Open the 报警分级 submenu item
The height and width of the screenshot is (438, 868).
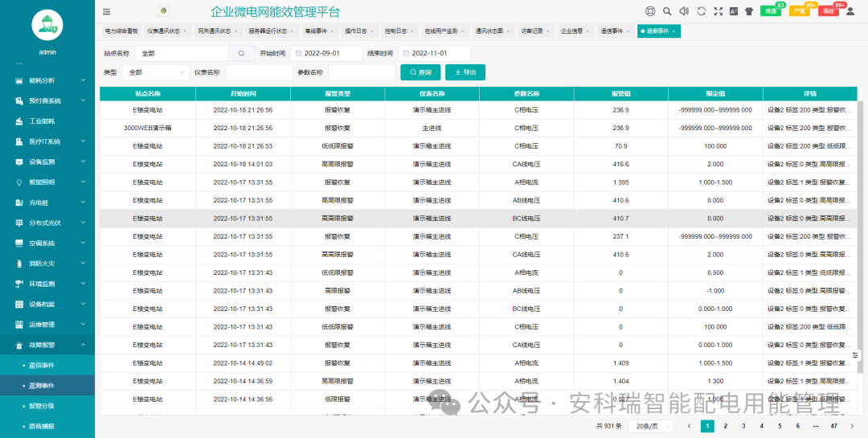pyautogui.click(x=47, y=406)
